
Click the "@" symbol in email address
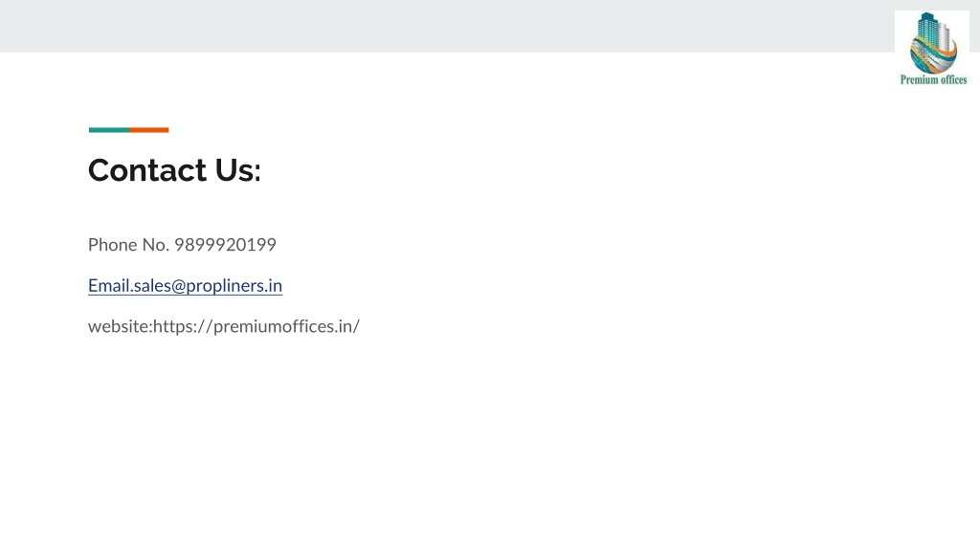[x=178, y=286]
